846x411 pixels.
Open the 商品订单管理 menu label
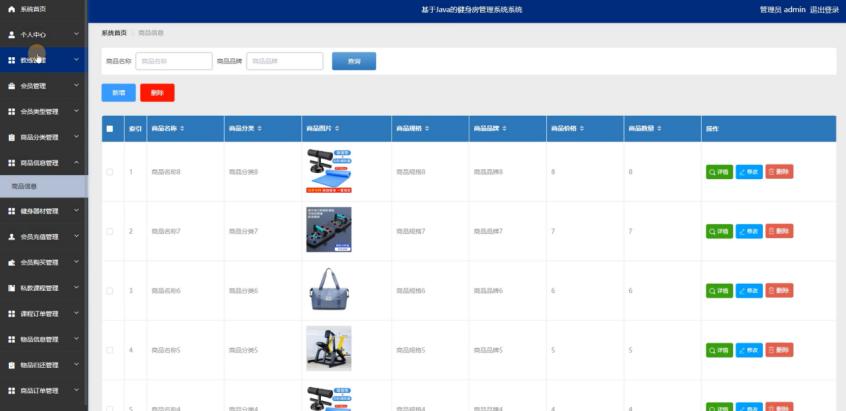[39, 391]
